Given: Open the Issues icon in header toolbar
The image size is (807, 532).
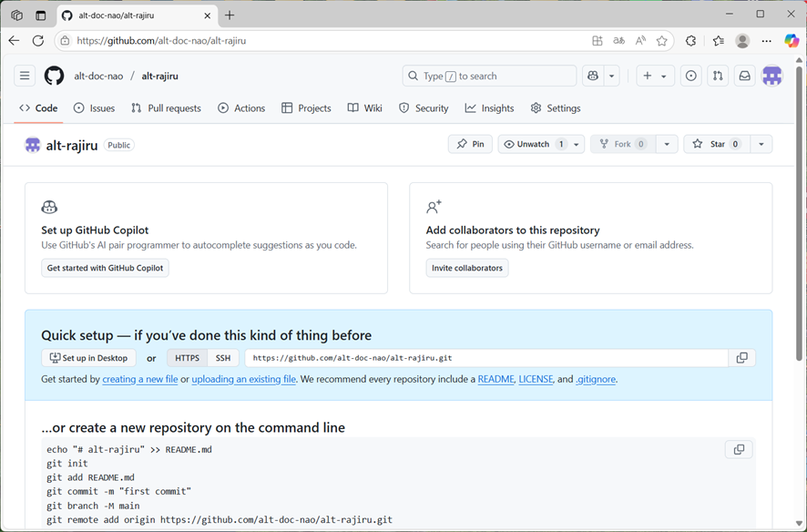Looking at the screenshot, I should (x=691, y=77).
